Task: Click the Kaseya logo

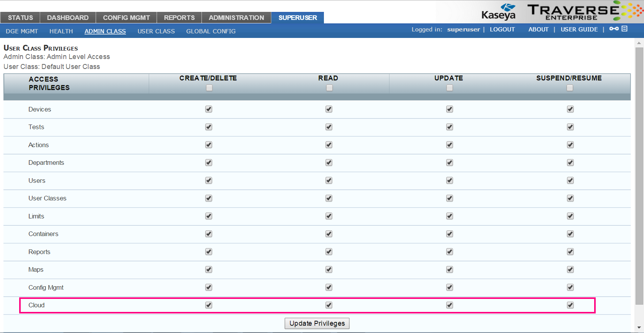Action: pyautogui.click(x=499, y=12)
